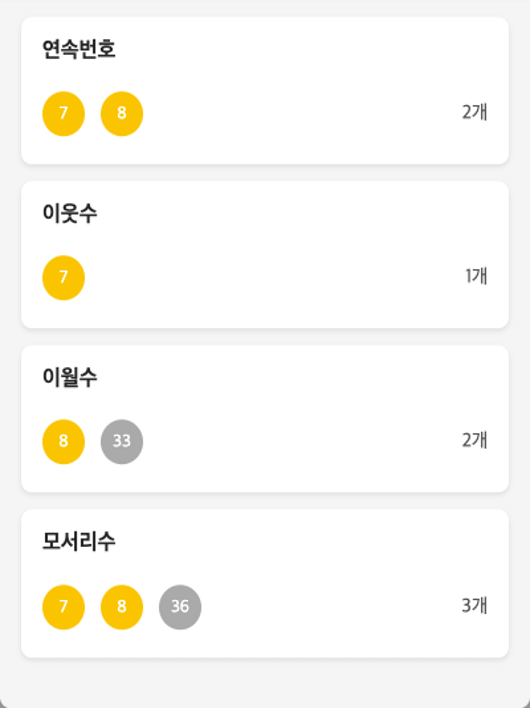Click the 이웃수 heading
Viewport: 530px width, 708px height.
(x=70, y=213)
